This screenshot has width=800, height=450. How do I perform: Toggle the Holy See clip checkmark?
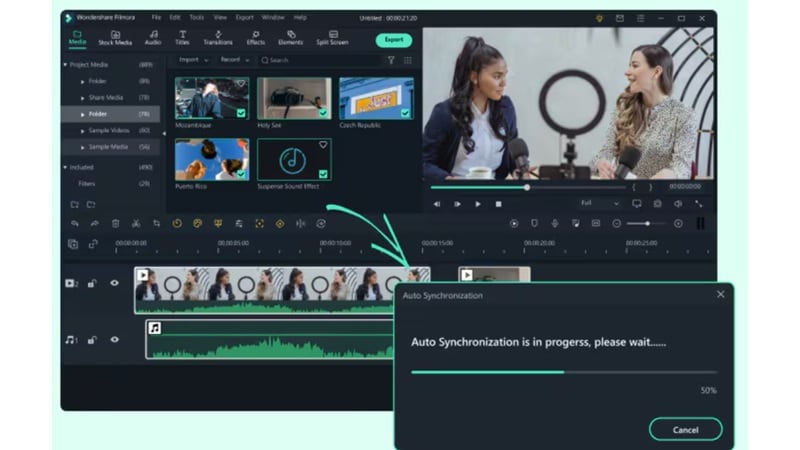click(323, 113)
